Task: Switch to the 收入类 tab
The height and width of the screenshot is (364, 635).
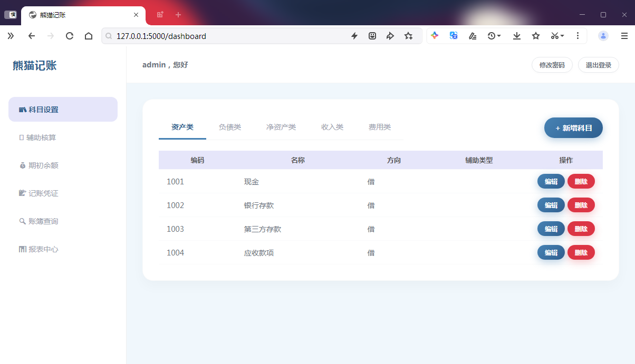Action: tap(332, 127)
